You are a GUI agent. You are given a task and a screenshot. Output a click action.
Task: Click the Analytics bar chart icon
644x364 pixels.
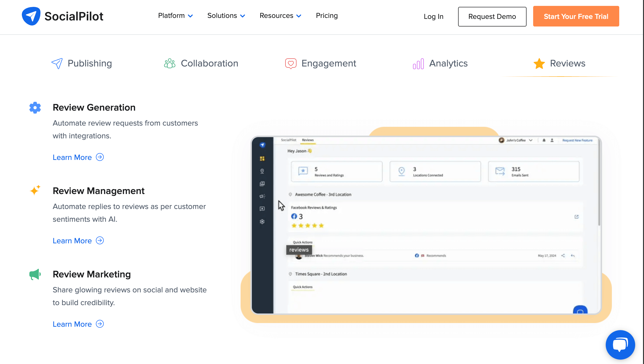click(418, 64)
